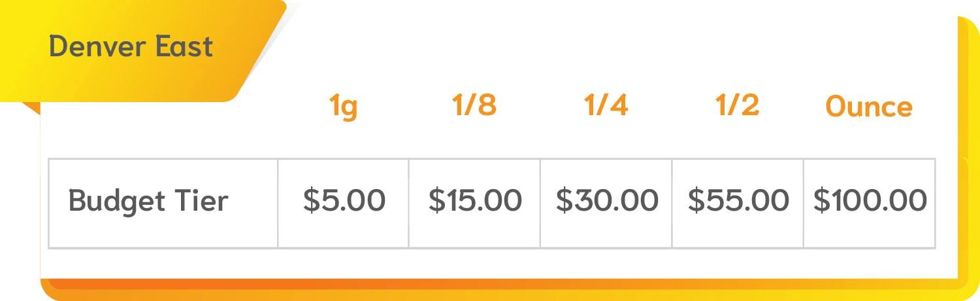The image size is (980, 301).
Task: Click the $55.00 price cell
Action: 738,203
